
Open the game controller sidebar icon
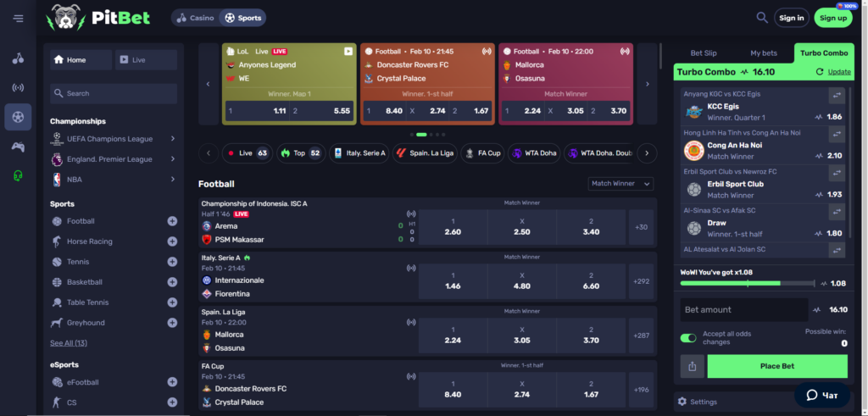[18, 146]
